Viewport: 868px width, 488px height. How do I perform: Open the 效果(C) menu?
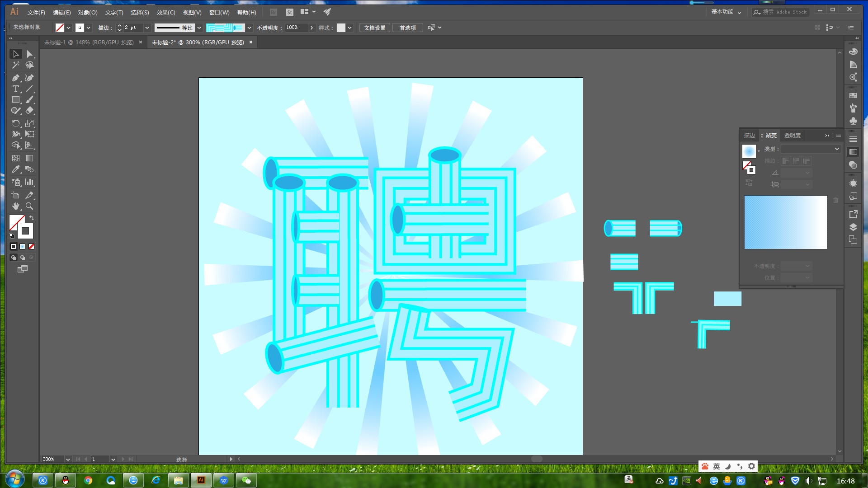[x=165, y=13]
